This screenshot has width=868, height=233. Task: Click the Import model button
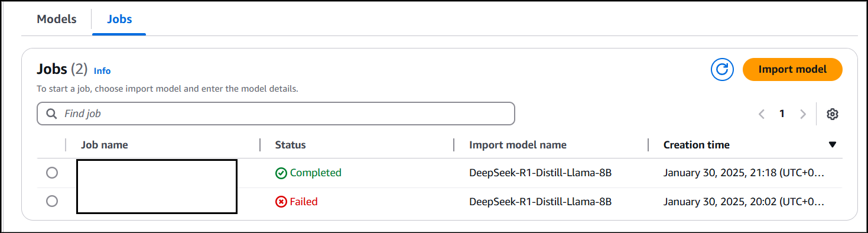click(792, 69)
